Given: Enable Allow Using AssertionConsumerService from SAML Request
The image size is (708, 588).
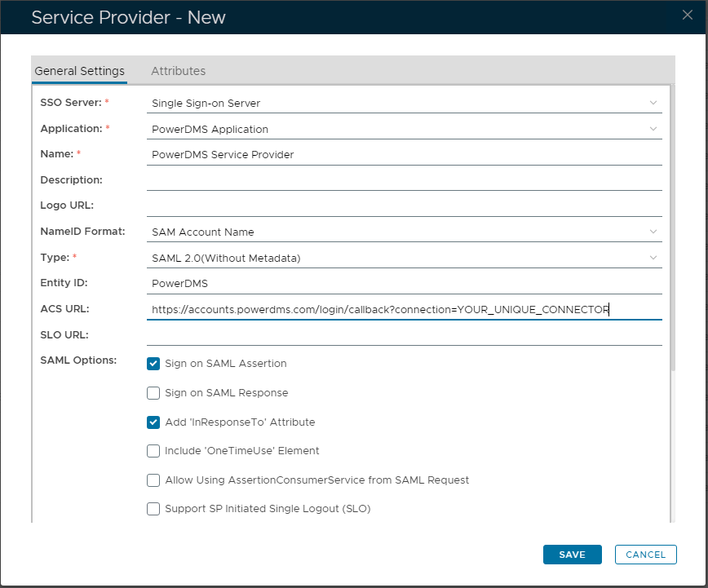Looking at the screenshot, I should pos(153,480).
